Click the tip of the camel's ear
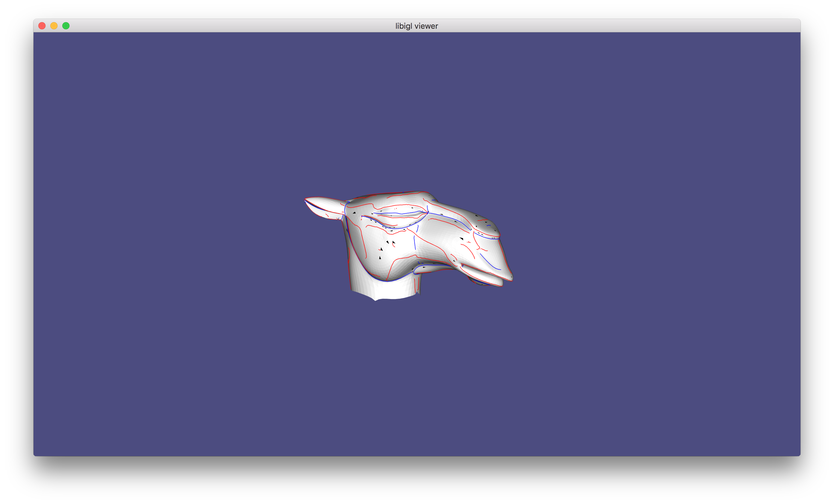 coord(306,199)
